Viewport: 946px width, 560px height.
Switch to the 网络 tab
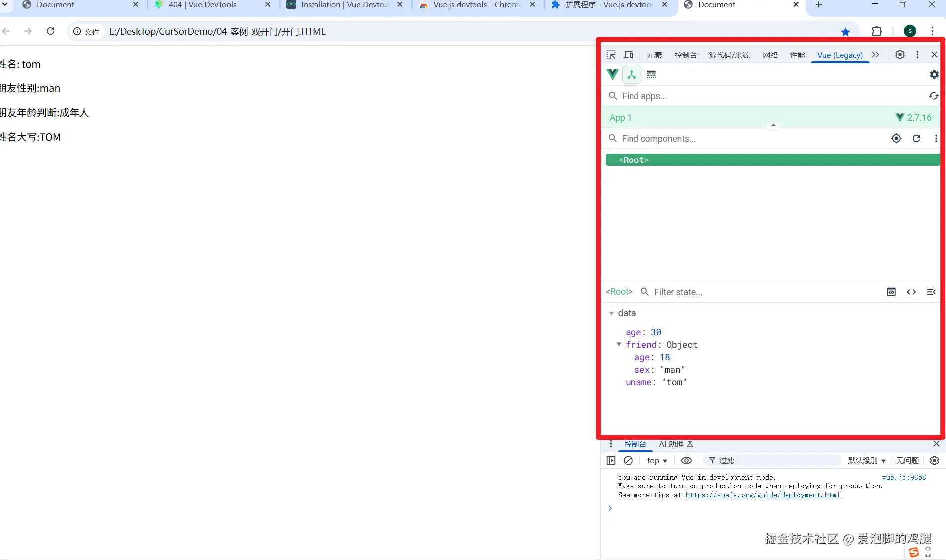[x=770, y=55]
